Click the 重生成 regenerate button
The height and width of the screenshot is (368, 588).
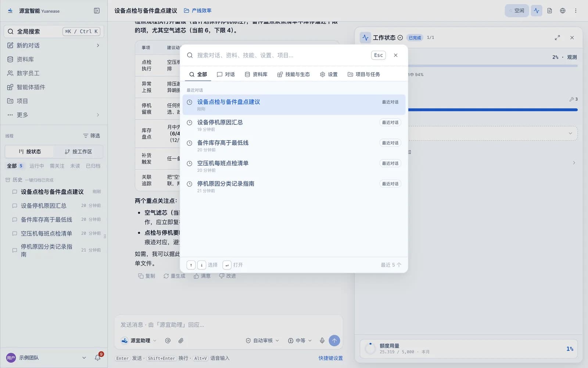click(x=174, y=276)
